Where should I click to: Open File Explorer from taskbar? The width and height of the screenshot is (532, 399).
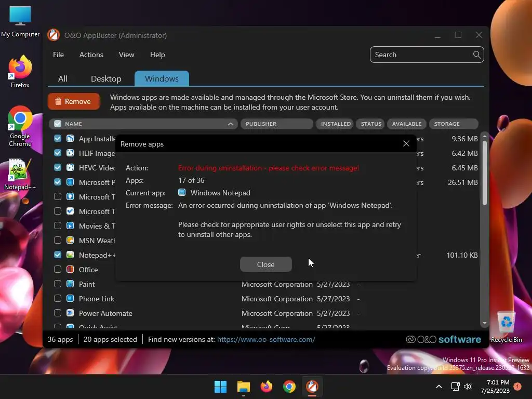click(x=243, y=387)
